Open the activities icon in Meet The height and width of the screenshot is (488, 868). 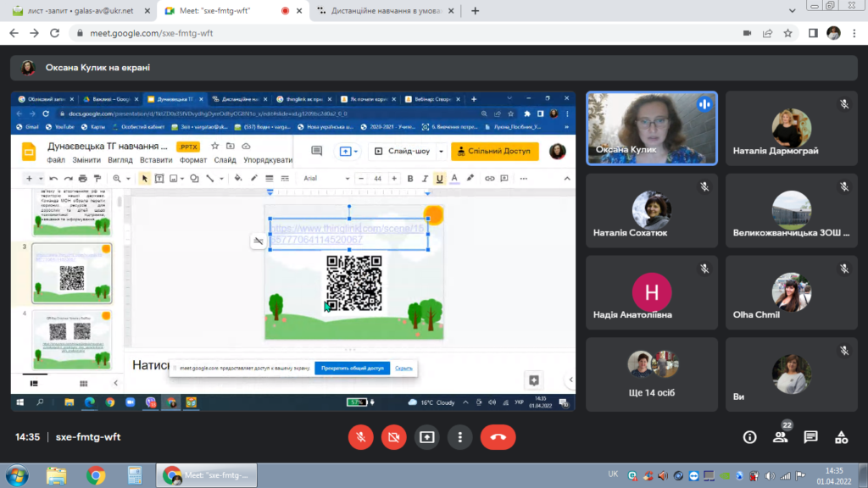pos(842,437)
